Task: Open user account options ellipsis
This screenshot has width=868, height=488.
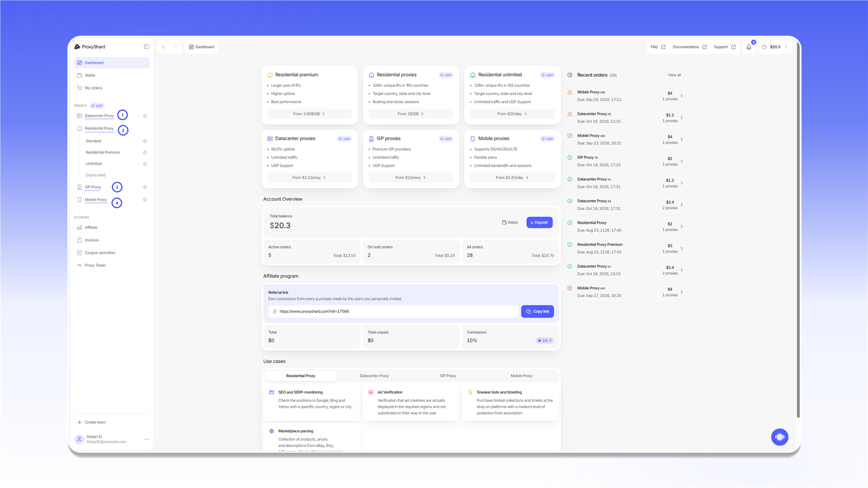Action: pyautogui.click(x=146, y=439)
